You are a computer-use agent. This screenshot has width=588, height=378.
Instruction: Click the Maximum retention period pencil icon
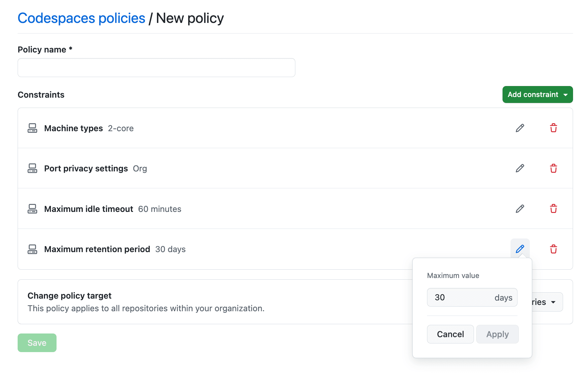[x=520, y=249]
